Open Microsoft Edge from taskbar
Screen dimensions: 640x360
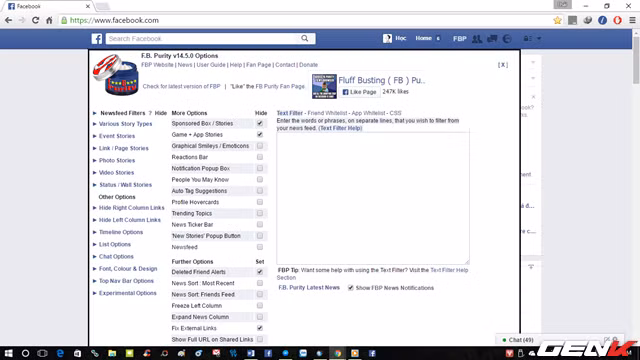pyautogui.click(x=60, y=353)
